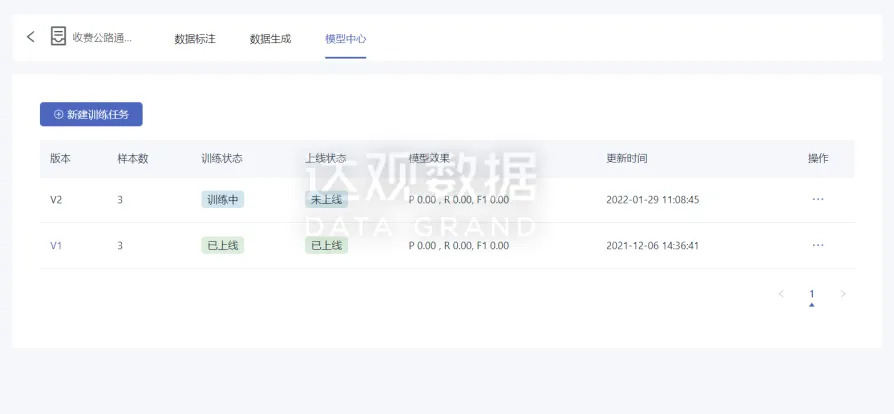The width and height of the screenshot is (894, 414).
Task: Click the 已上线 tag in V1's 上线状态 column
Action: pyautogui.click(x=326, y=245)
